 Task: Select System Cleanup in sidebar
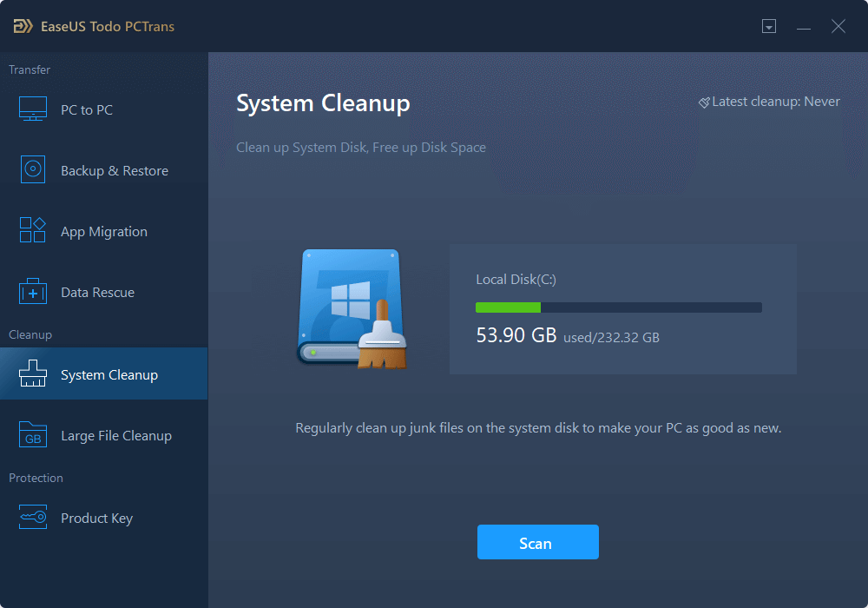pyautogui.click(x=104, y=373)
